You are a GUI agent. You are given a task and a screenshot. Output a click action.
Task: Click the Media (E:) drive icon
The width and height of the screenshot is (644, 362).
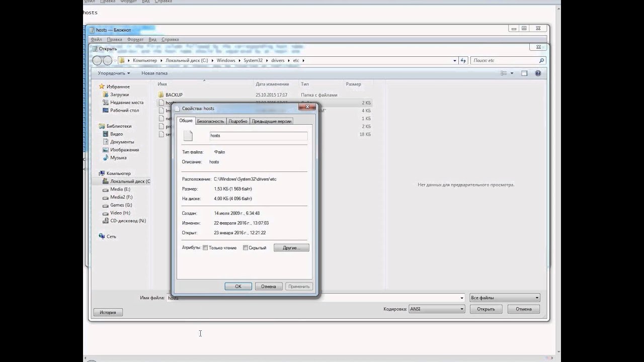[106, 190]
